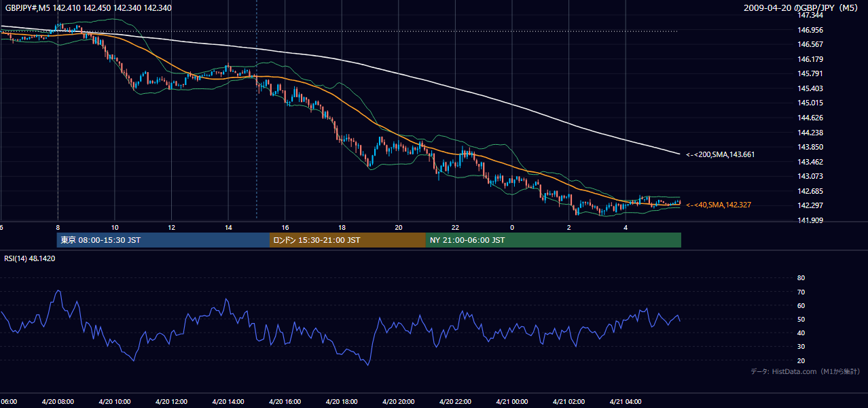
Task: Click RSI axis level 30
Action: (801, 346)
